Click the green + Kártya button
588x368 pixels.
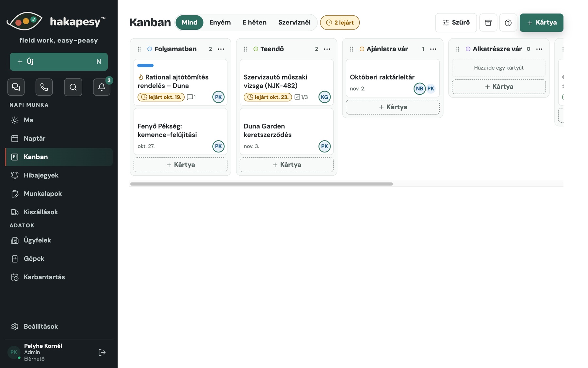[x=541, y=23]
